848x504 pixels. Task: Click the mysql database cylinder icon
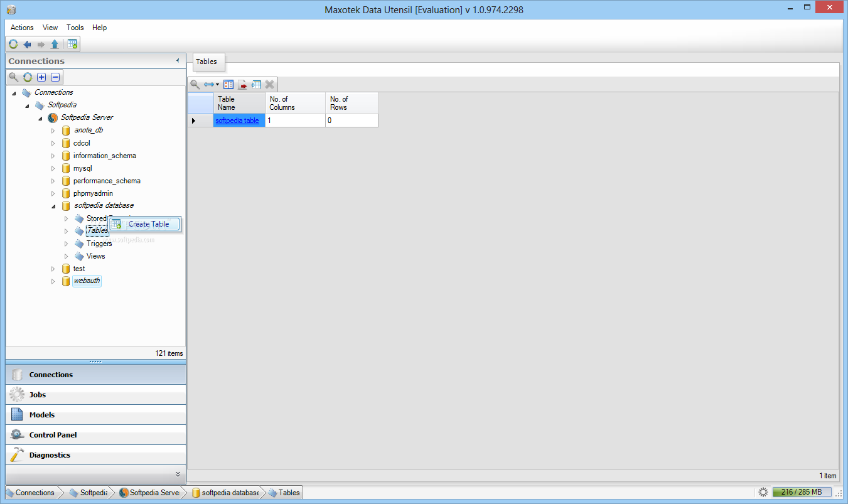[66, 168]
